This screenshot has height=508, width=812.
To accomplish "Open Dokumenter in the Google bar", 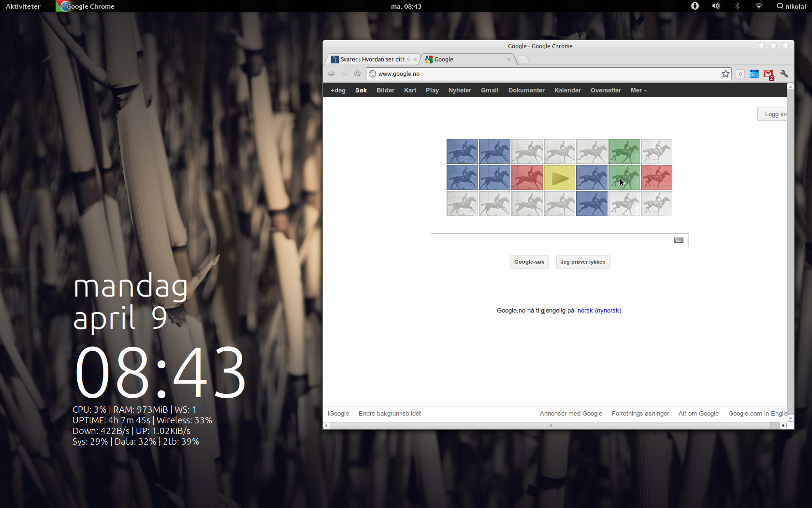I will pyautogui.click(x=526, y=90).
